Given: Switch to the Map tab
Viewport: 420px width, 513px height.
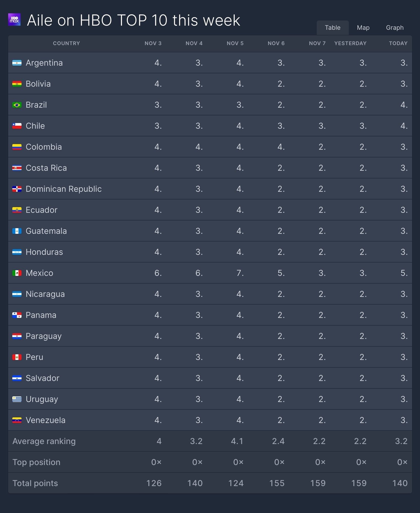Looking at the screenshot, I should coord(363,28).
